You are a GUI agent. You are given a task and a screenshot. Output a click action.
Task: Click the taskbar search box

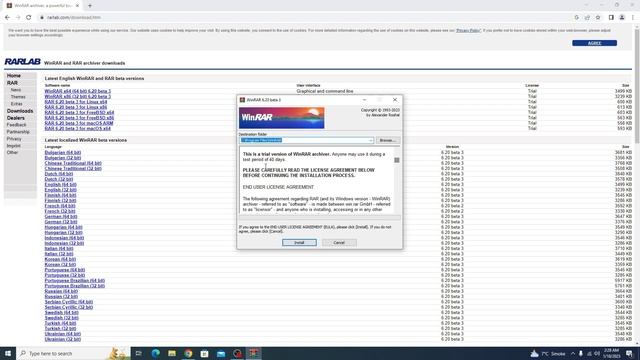point(73,353)
